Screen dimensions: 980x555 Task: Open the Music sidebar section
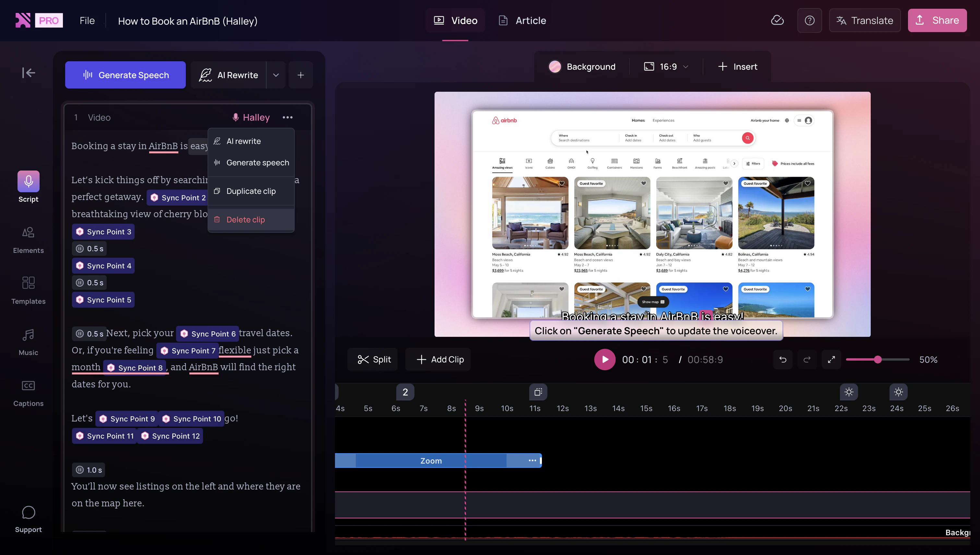pos(28,342)
